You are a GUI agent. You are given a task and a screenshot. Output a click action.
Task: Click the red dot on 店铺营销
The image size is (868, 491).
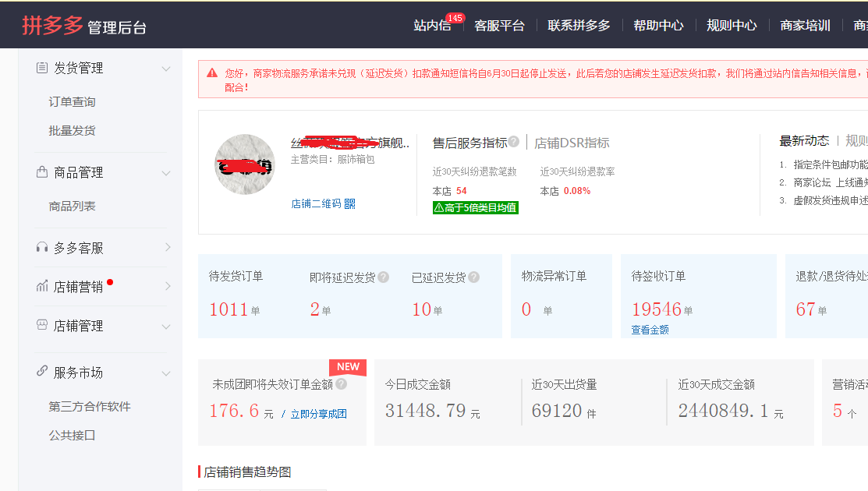click(x=110, y=282)
